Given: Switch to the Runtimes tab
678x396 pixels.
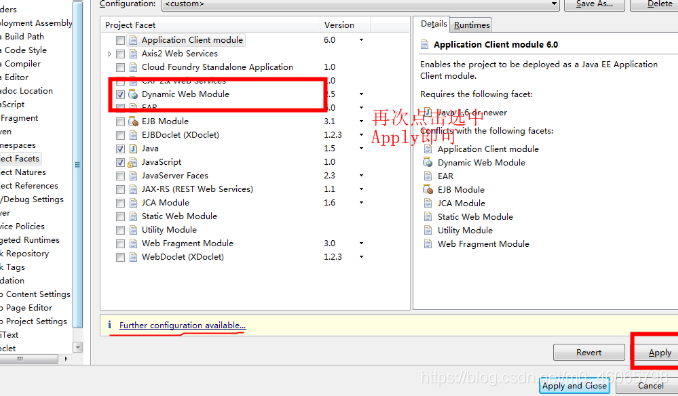Looking at the screenshot, I should (472, 26).
